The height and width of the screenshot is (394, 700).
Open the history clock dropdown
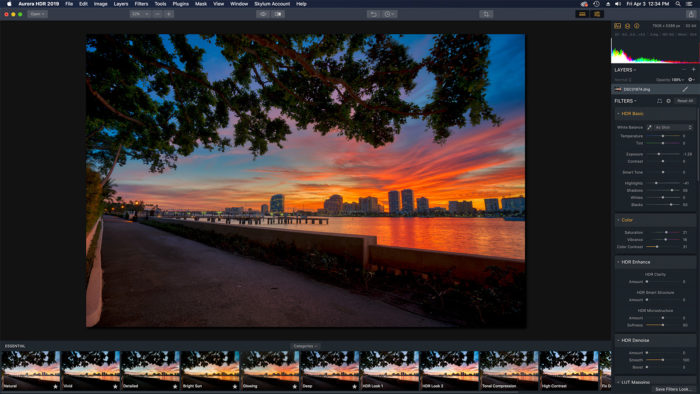point(390,14)
